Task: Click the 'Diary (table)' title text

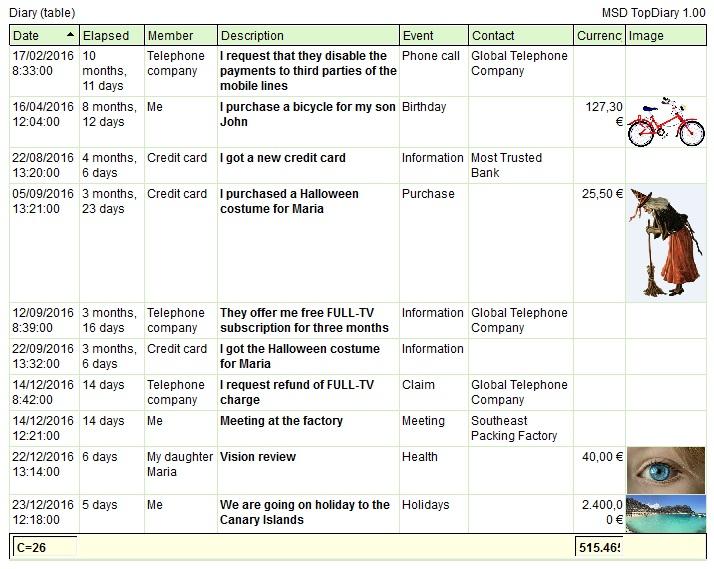Action: 42,13
